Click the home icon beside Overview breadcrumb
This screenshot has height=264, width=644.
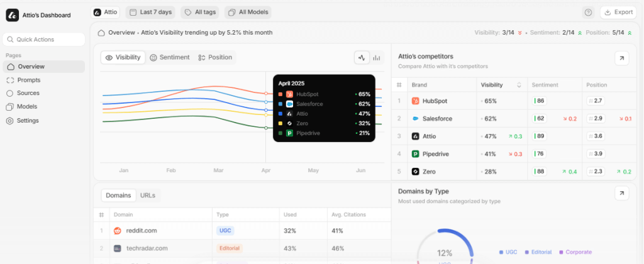pyautogui.click(x=101, y=32)
